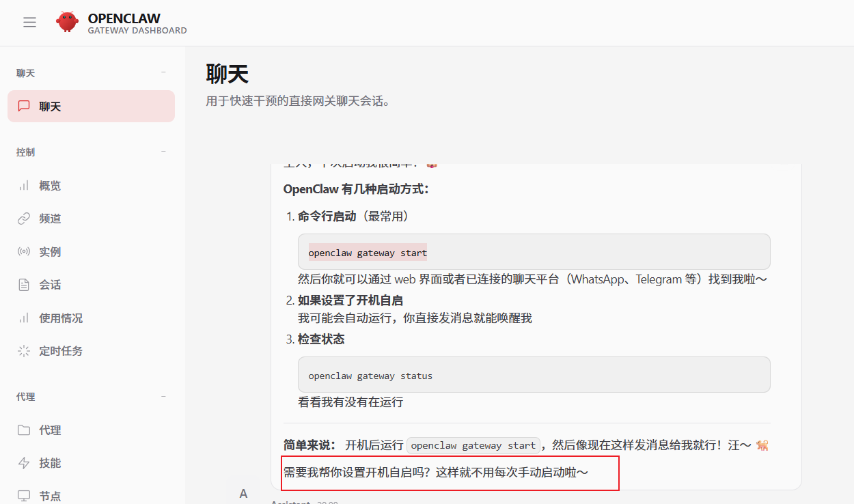854x504 pixels.
Task: Click the GATEWAY DASHBOARD subtitle
Action: point(137,31)
